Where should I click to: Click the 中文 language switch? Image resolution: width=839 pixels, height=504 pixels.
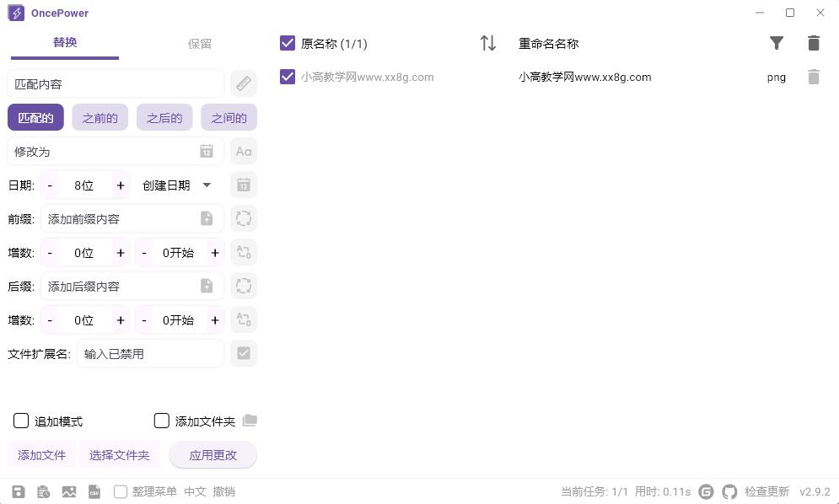pos(196,491)
